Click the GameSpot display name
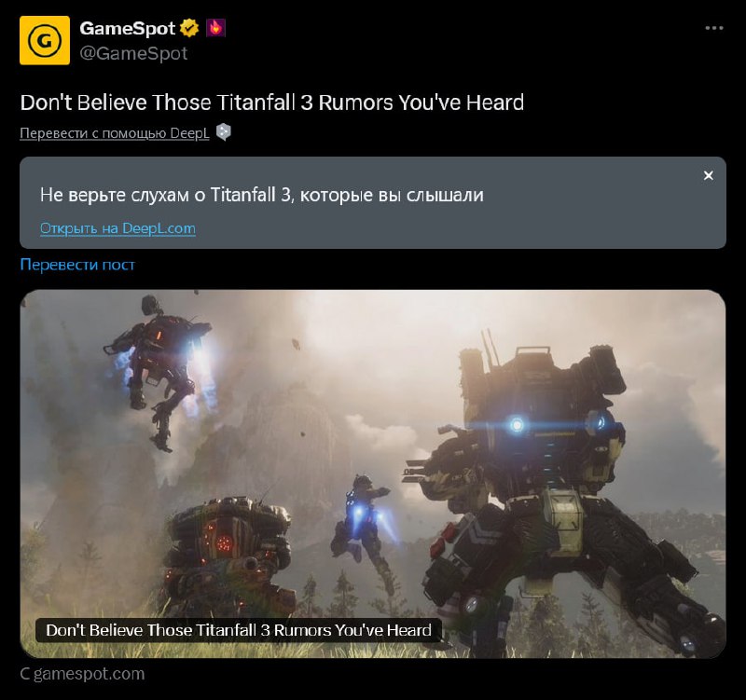The image size is (746, 700). tap(128, 29)
